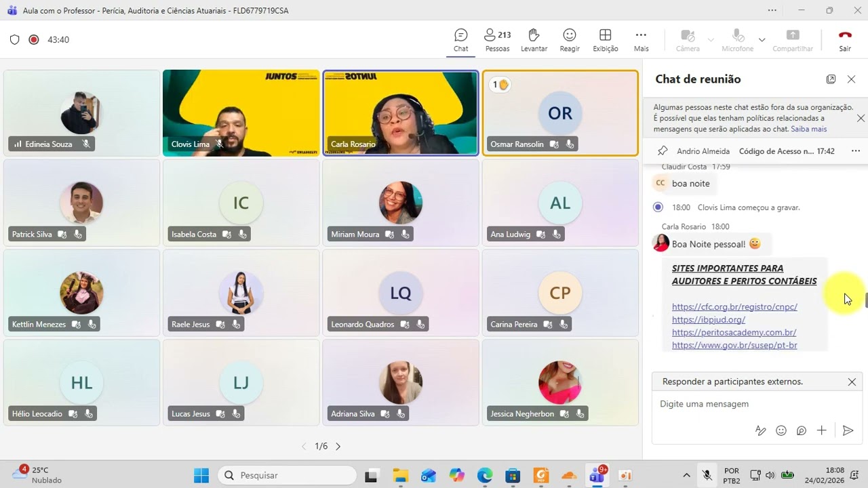Click the speech-bubble icon in compose toolbar
The width and height of the screenshot is (868, 488).
[802, 430]
